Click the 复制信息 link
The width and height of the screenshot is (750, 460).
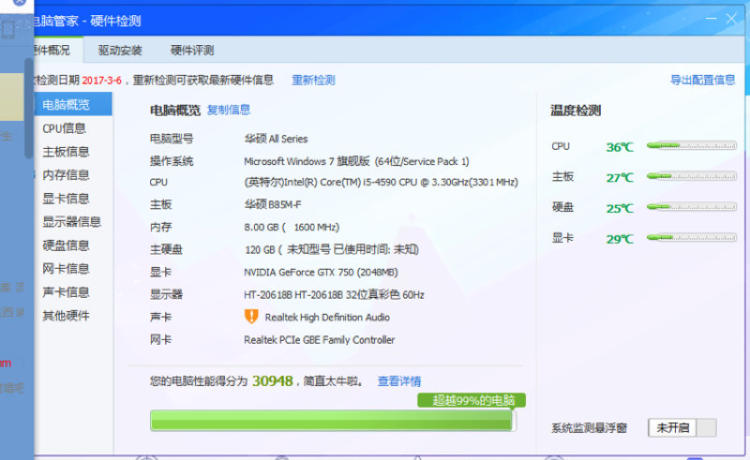229,110
